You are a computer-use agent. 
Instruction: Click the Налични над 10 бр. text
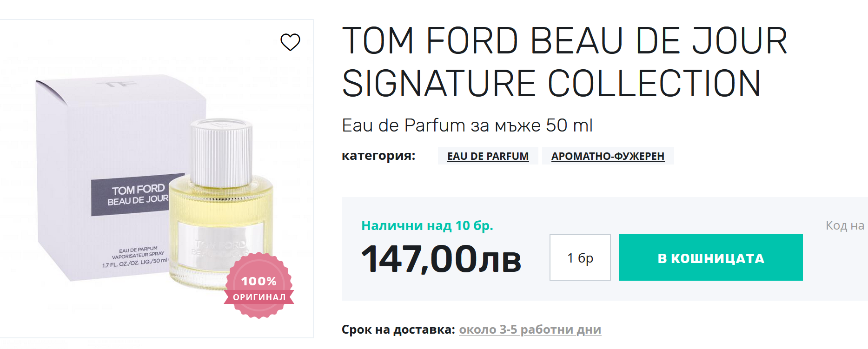[x=427, y=226]
